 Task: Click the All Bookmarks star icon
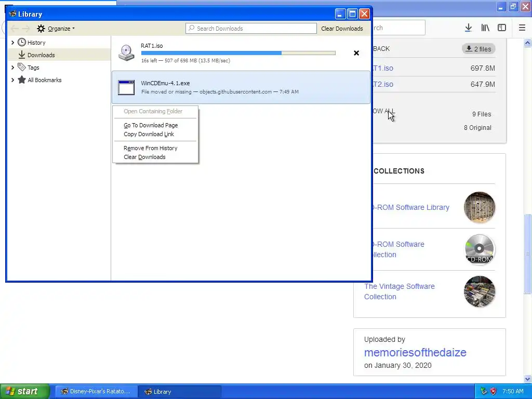(22, 79)
